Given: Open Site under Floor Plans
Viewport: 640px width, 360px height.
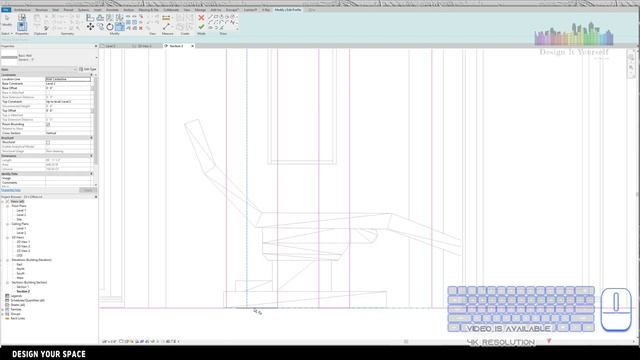Looking at the screenshot, I should coord(19,220).
